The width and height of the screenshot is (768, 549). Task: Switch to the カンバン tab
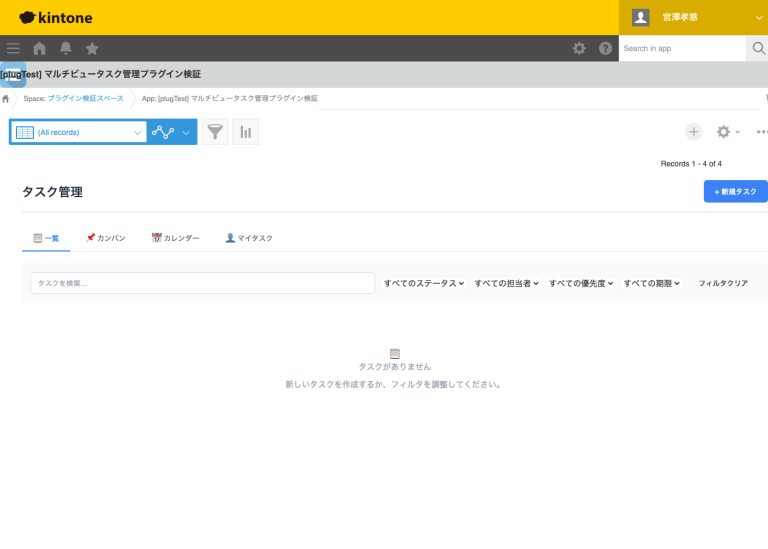[105, 238]
